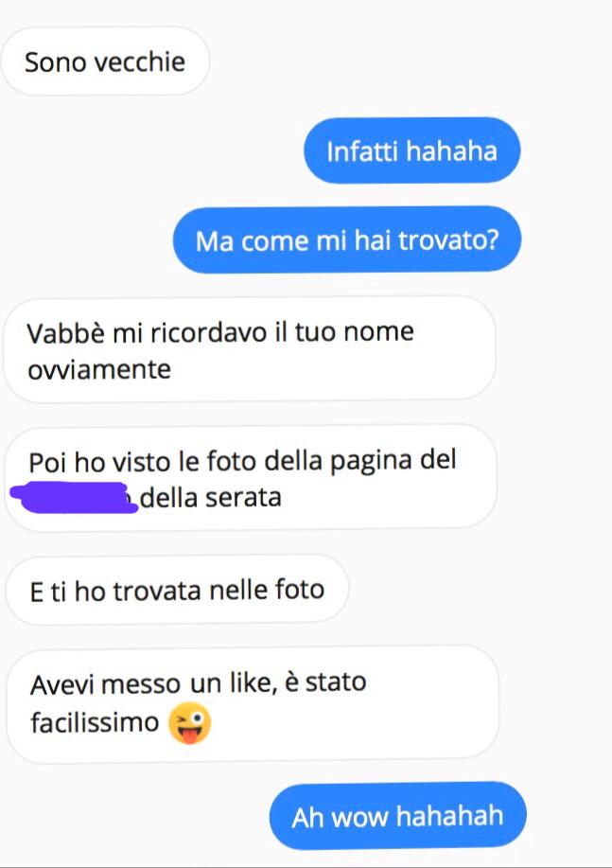Click 'della serata' after the redacted name
The width and height of the screenshot is (612, 868).
coord(210,497)
